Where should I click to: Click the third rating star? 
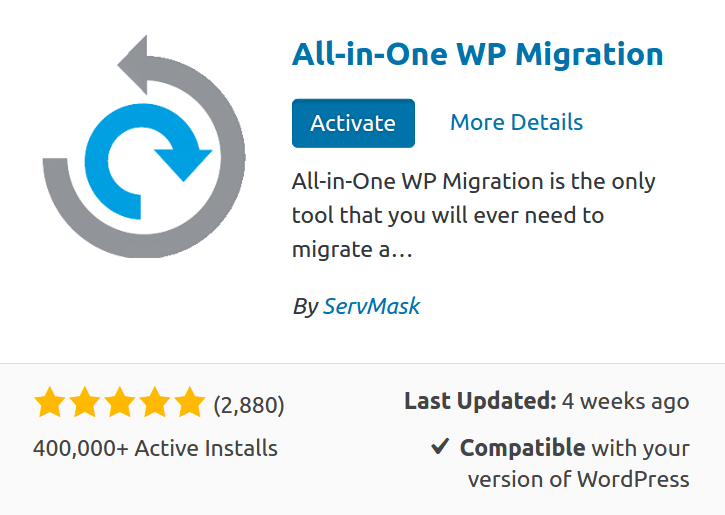(x=119, y=404)
